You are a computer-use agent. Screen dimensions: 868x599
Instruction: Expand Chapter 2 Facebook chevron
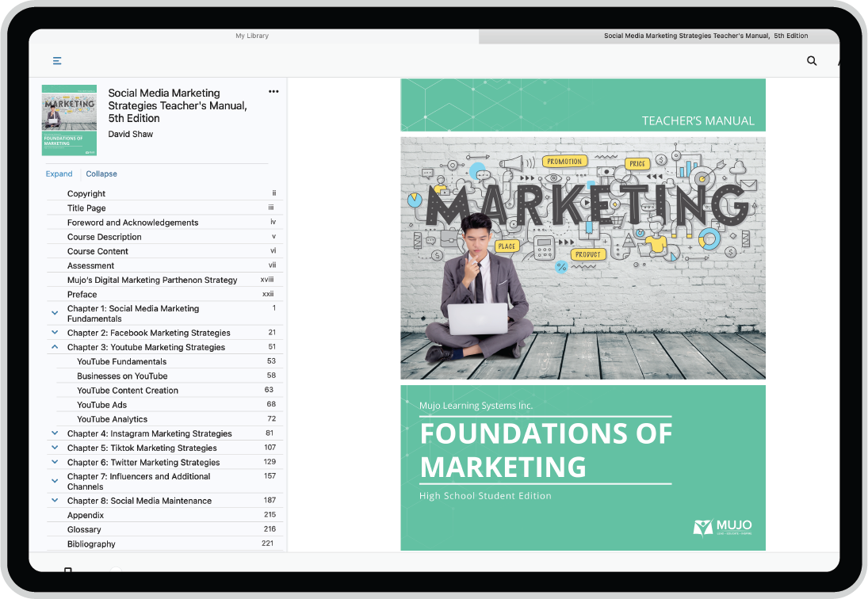55,333
